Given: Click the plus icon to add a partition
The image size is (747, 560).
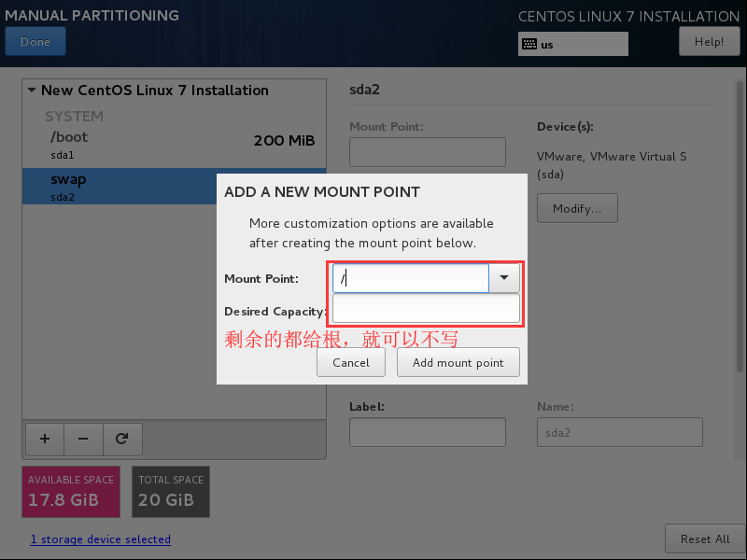Looking at the screenshot, I should tap(45, 439).
